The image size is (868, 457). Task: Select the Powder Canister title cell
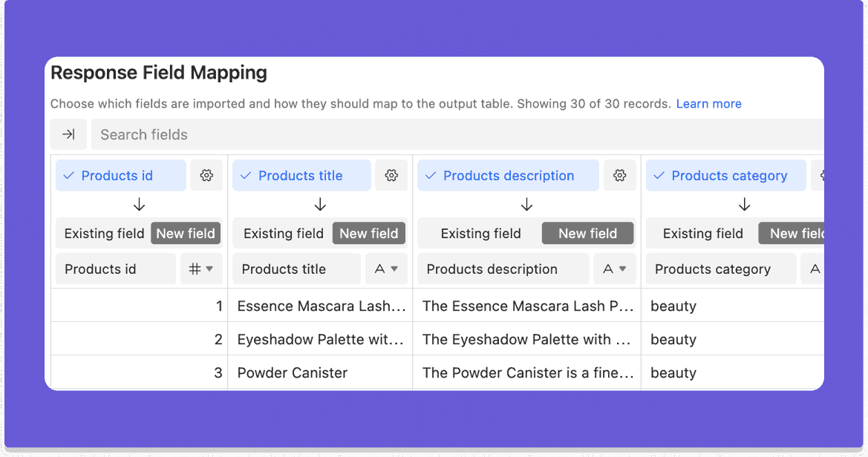(321, 372)
